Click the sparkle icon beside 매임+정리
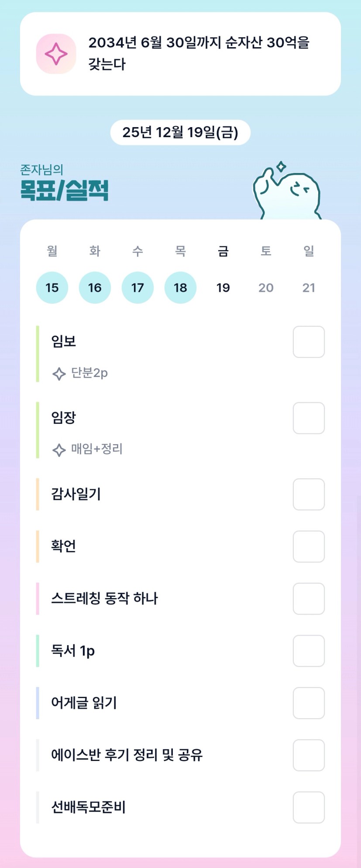Screen dimensions: 361x868 (59, 450)
